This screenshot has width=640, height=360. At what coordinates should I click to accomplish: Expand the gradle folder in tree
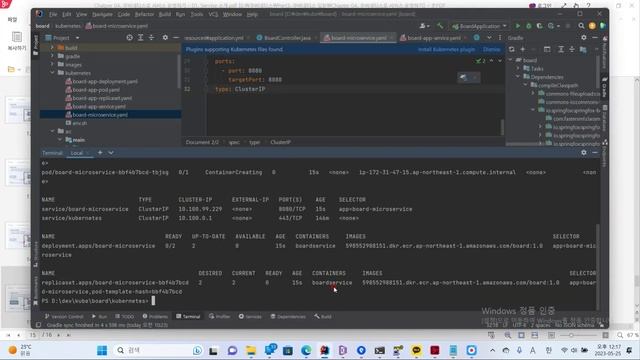click(x=52, y=56)
